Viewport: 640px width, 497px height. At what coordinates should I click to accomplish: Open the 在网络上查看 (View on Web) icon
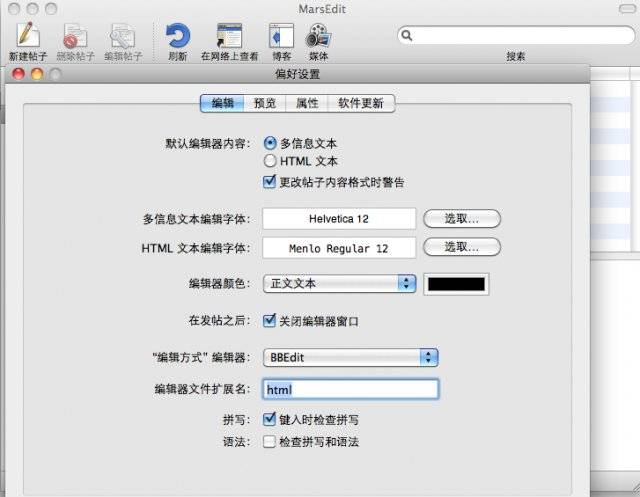229,36
